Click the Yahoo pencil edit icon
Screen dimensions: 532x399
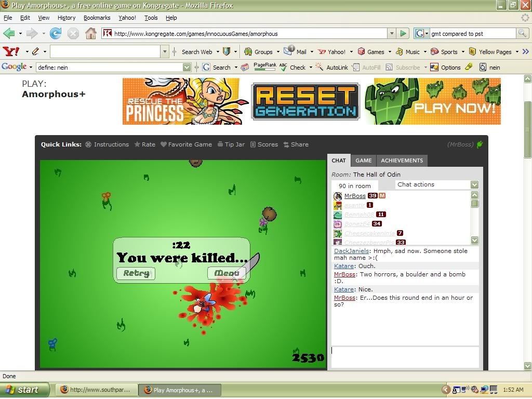[x=35, y=51]
